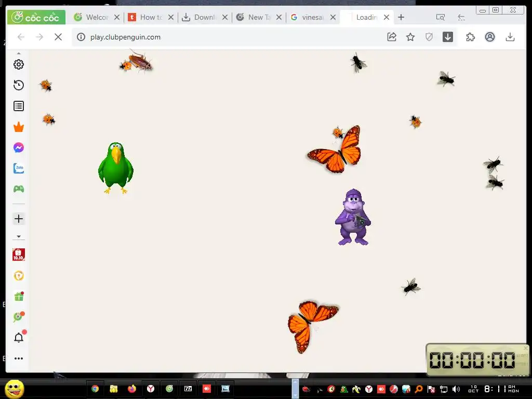View site information icon in address bar
Viewport: 532px width, 399px height.
81,37
